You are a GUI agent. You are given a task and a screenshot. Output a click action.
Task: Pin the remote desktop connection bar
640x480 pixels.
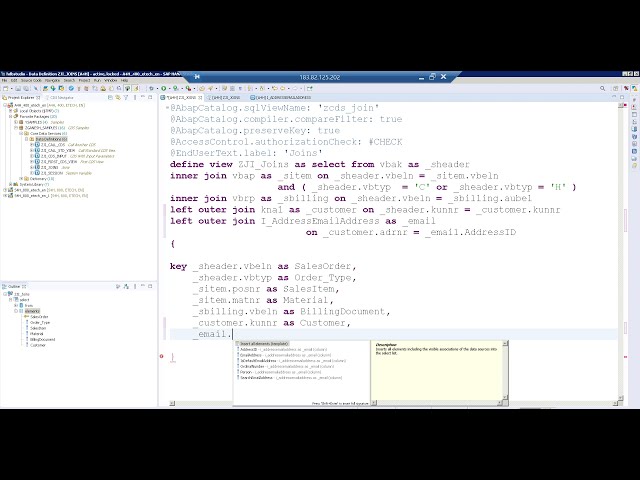point(197,76)
